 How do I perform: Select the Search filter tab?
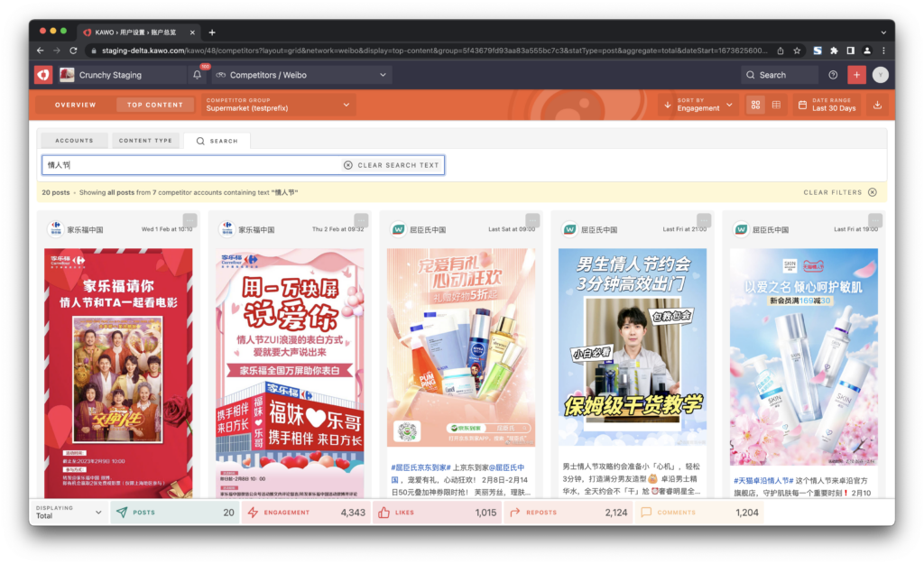coord(217,141)
